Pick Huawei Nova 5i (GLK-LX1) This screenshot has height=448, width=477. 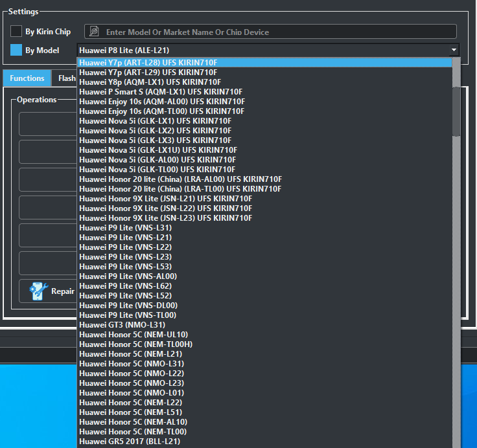pos(264,121)
